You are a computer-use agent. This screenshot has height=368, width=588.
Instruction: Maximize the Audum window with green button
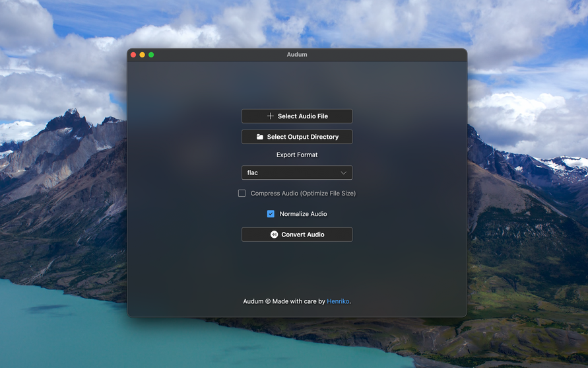[151, 55]
